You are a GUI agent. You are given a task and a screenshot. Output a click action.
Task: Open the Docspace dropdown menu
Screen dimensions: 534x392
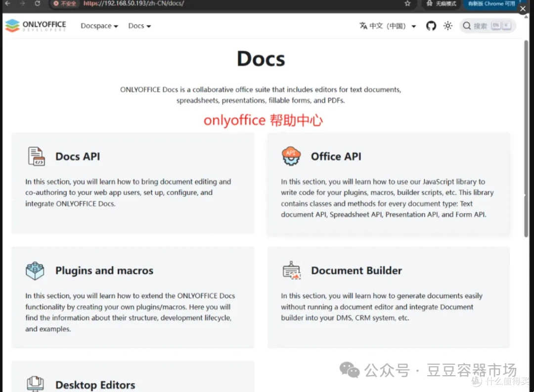click(x=99, y=26)
